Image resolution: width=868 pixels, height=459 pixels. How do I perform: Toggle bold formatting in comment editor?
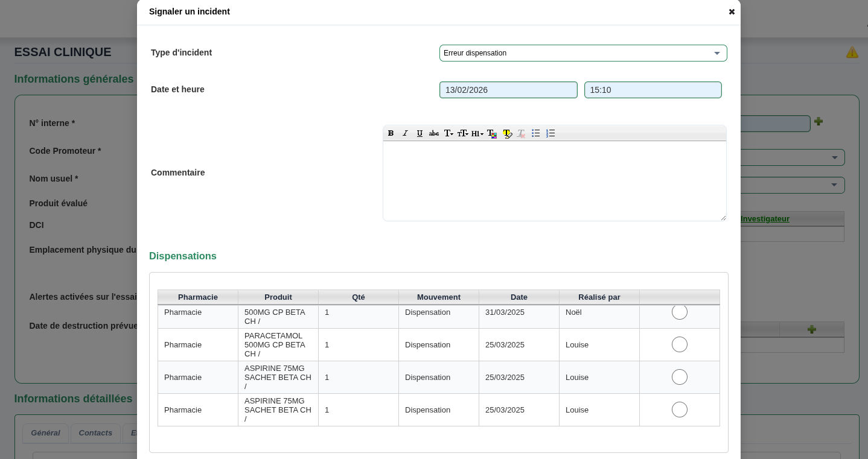click(391, 133)
